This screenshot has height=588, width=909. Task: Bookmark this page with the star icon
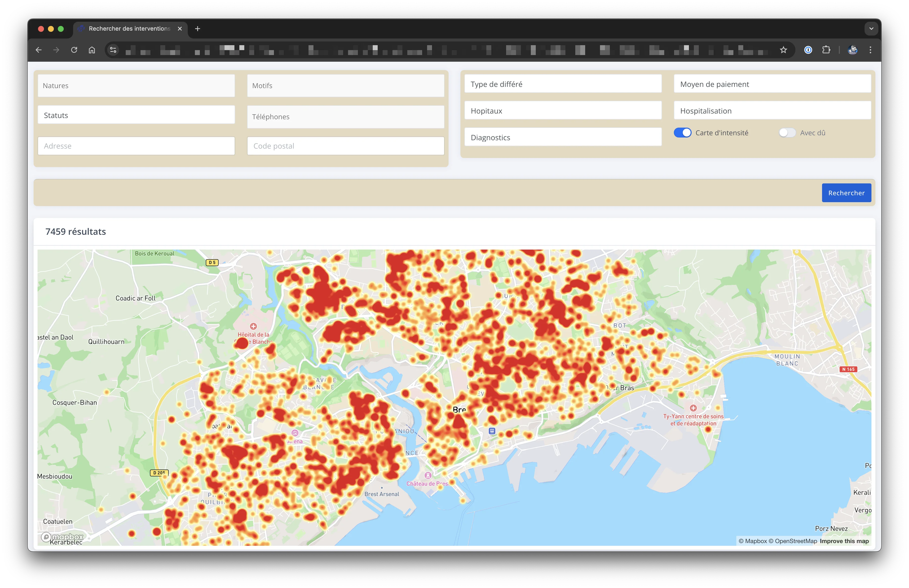click(783, 50)
